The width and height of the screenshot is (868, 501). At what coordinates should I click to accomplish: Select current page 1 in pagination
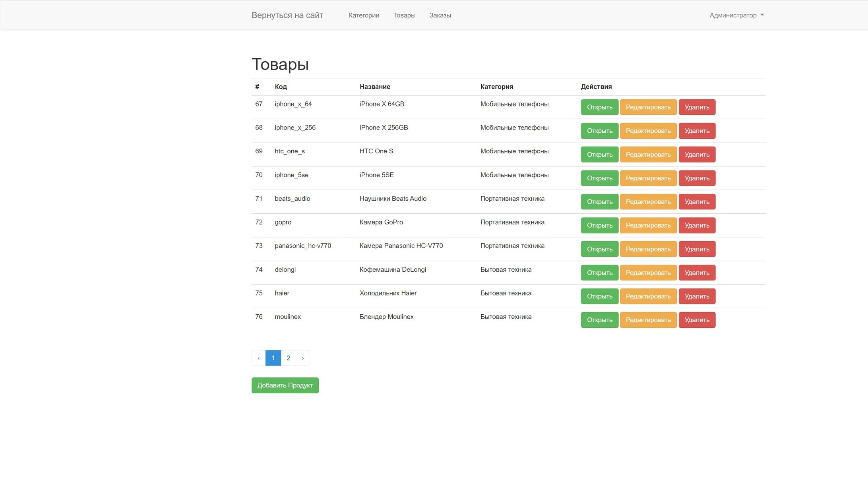click(x=273, y=358)
